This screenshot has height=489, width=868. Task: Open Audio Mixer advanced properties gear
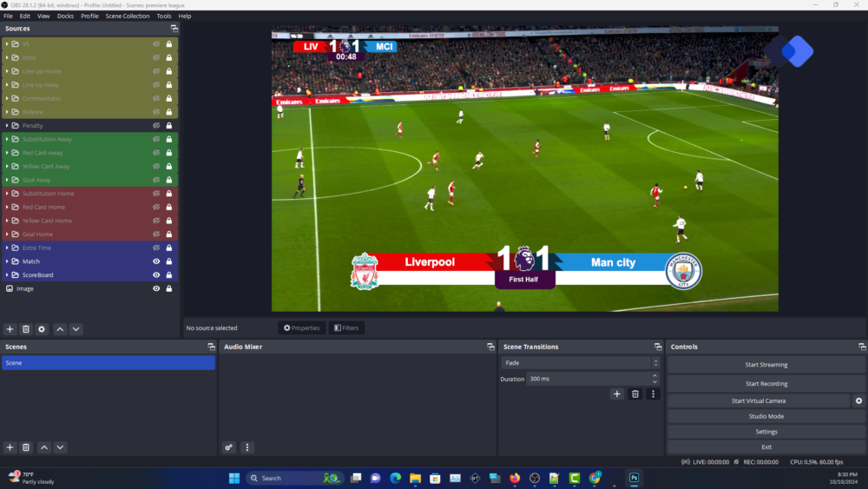click(228, 447)
